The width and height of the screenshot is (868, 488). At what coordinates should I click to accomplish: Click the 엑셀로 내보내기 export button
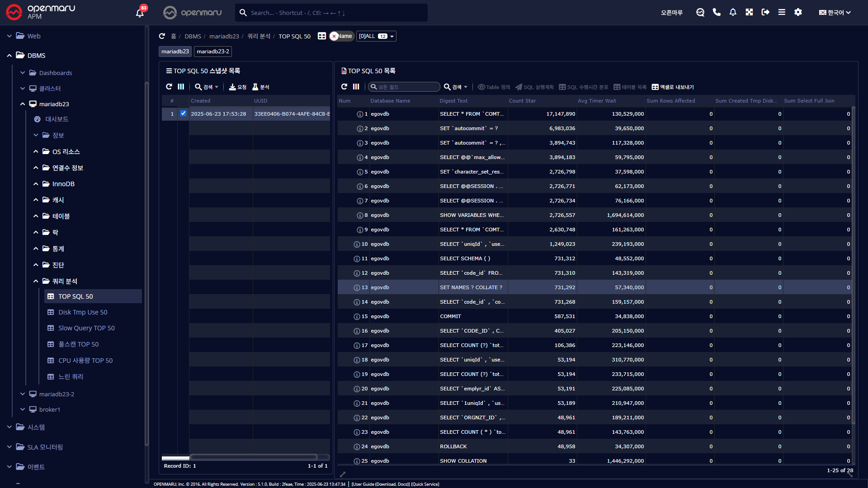(673, 87)
